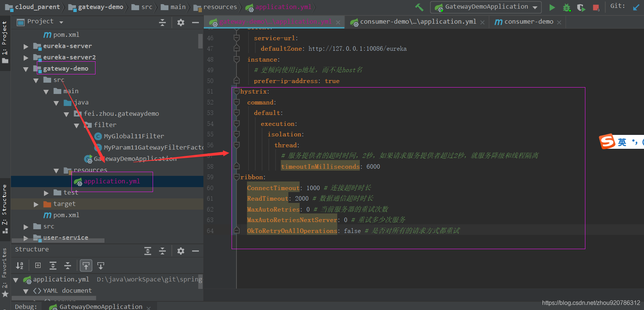Click the plus-box icon in Structure toolbar

38,265
